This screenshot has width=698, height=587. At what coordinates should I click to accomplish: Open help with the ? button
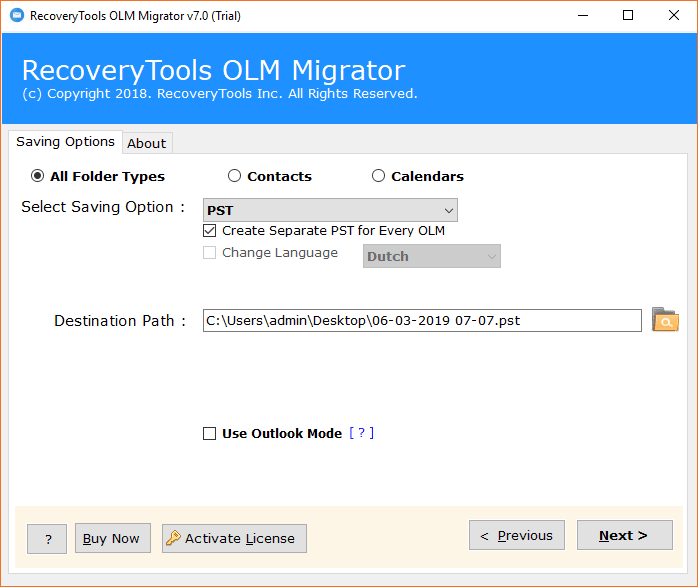(47, 539)
